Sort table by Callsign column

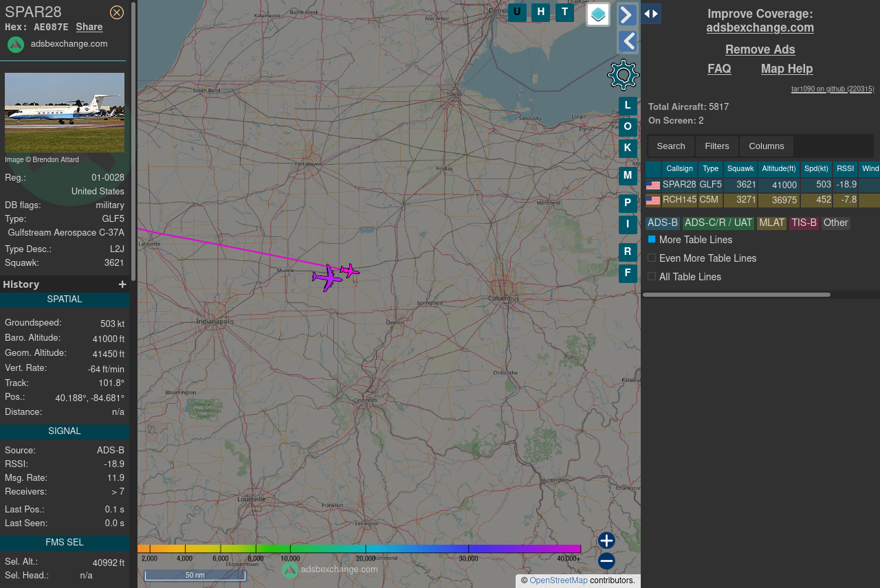tap(679, 169)
